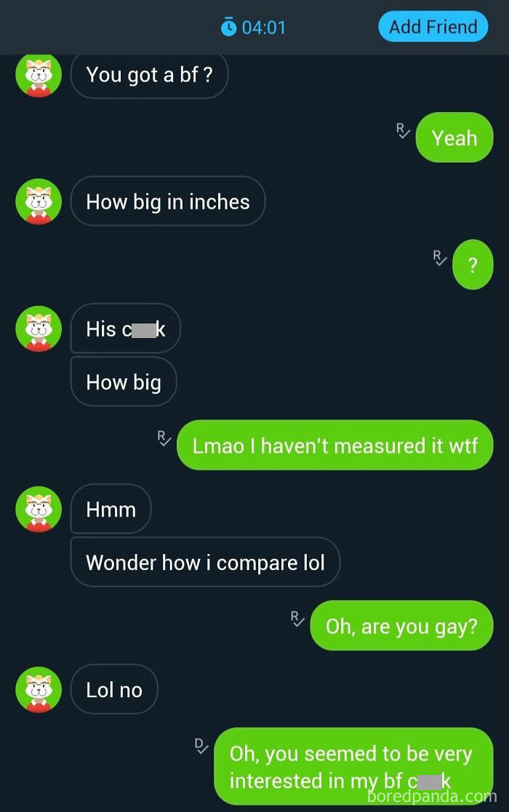Select the "How big in inches" message
Screen dimensions: 509x812
pos(168,201)
